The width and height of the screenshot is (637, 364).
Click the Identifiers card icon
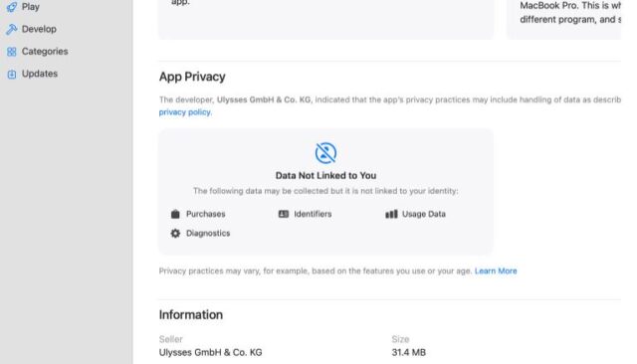[283, 214]
